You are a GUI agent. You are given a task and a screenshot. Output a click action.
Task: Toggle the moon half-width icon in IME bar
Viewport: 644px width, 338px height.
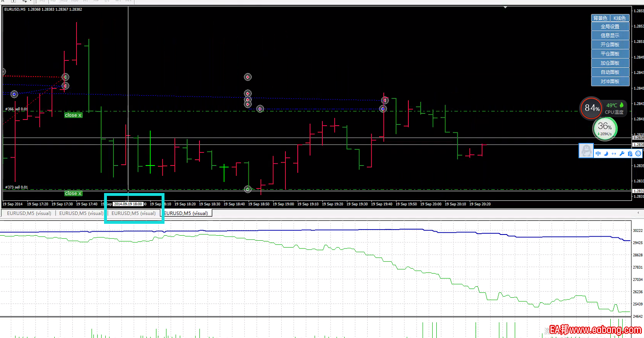click(x=606, y=154)
